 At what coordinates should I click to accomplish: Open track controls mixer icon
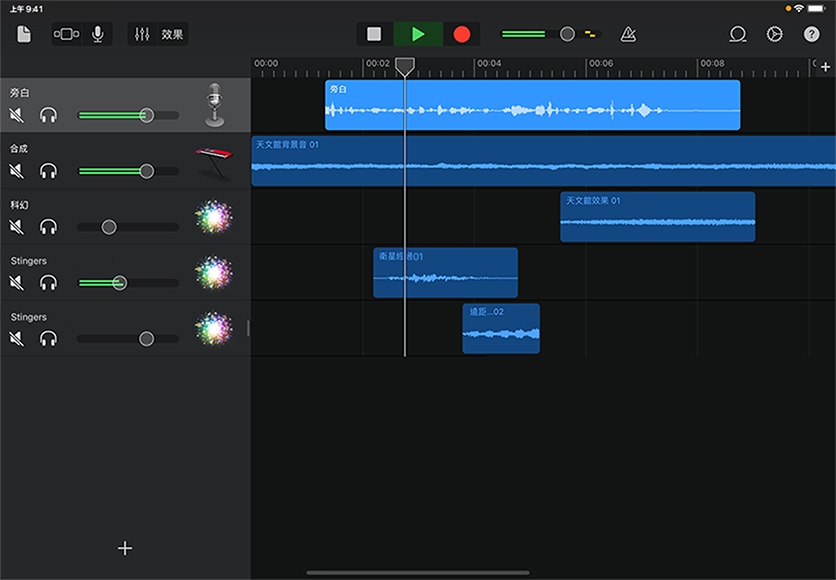(142, 34)
